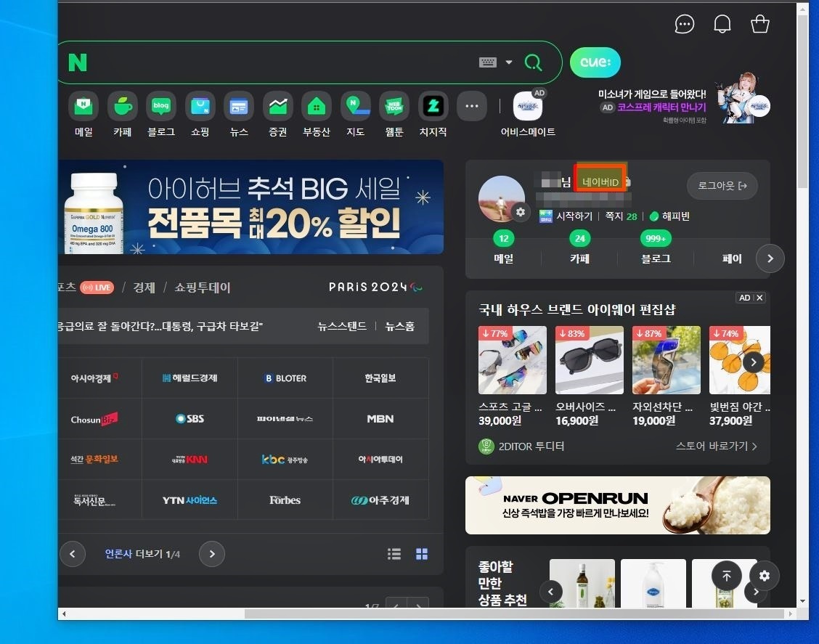Switch to the 쇼핑투데이 tab
The width and height of the screenshot is (819, 644).
tap(202, 288)
